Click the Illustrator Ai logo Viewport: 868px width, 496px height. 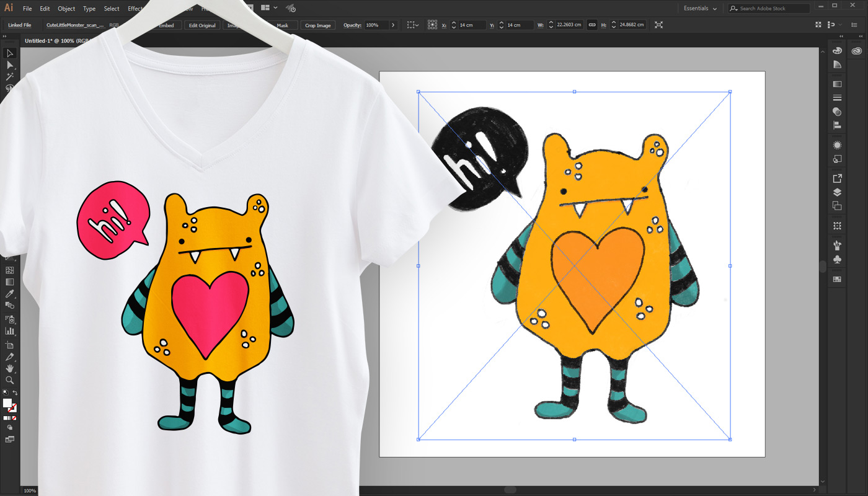(x=9, y=8)
